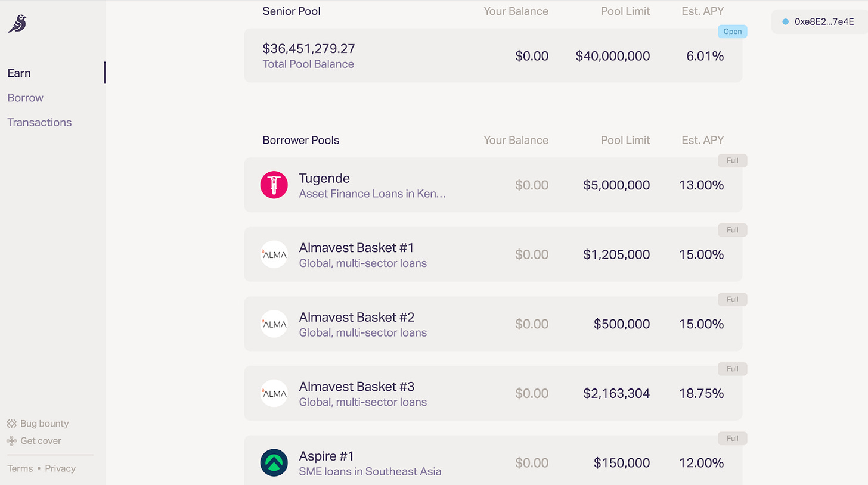This screenshot has width=868, height=485.
Task: Go to the Borrow page
Action: (26, 98)
